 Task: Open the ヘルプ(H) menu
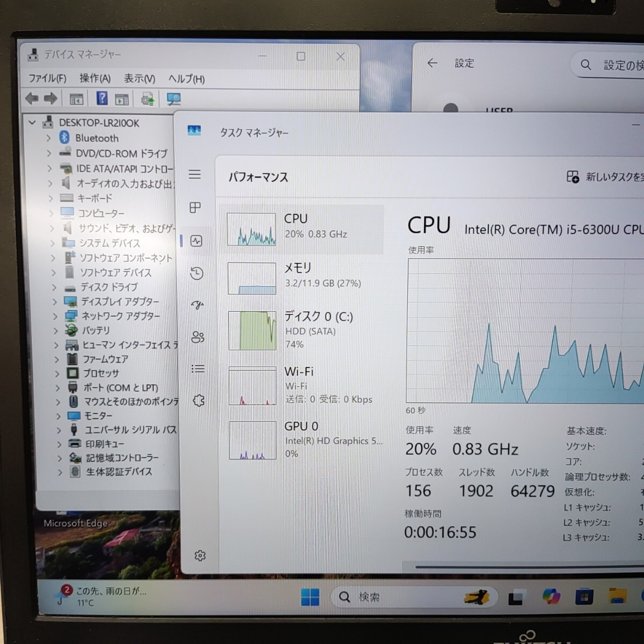(186, 79)
